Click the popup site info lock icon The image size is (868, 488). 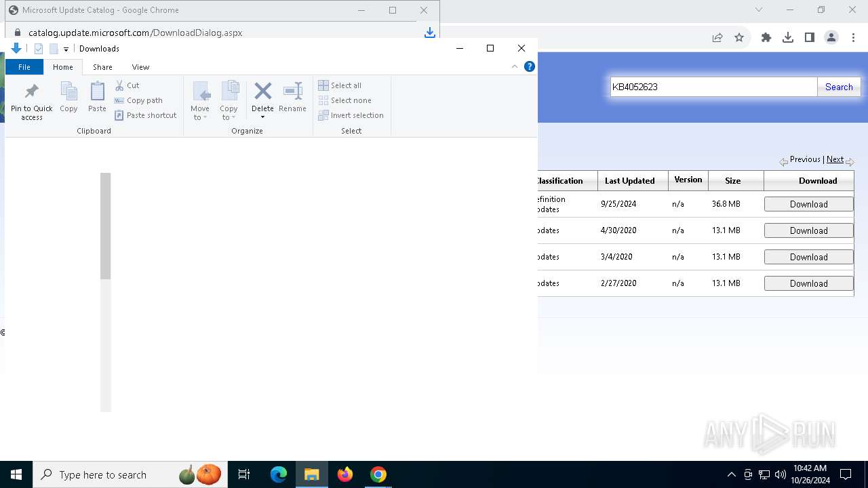click(x=18, y=33)
